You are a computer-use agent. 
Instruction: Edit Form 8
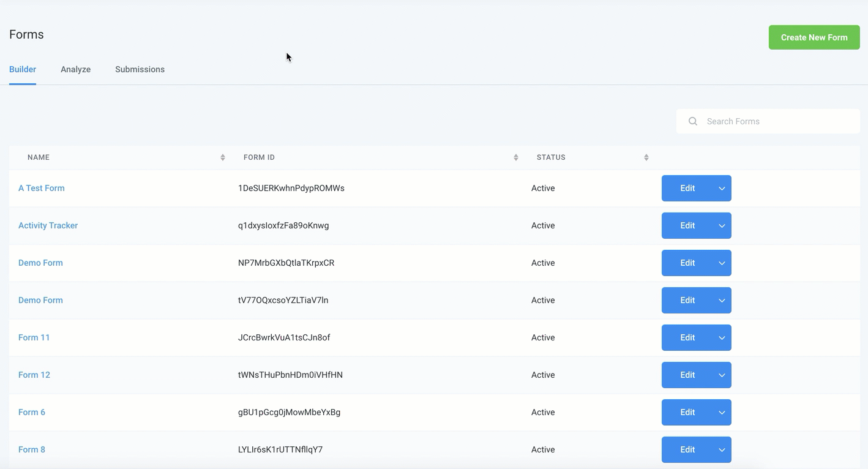(687, 449)
